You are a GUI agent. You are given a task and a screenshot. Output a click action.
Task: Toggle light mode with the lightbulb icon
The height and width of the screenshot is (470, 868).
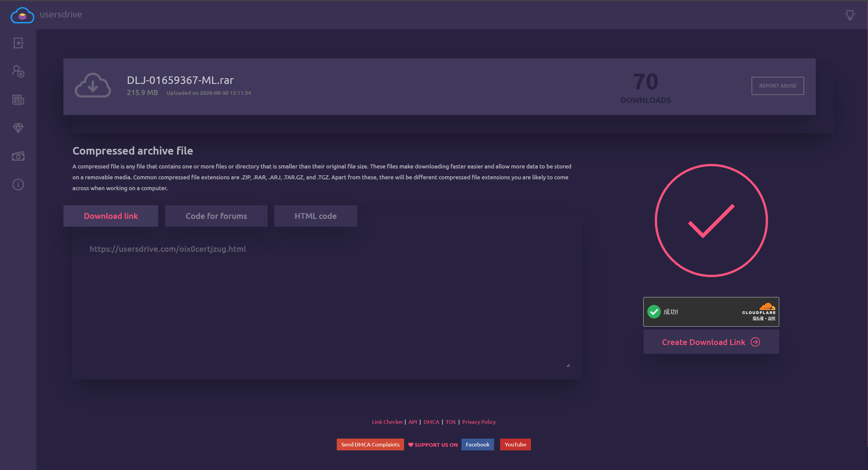click(850, 15)
